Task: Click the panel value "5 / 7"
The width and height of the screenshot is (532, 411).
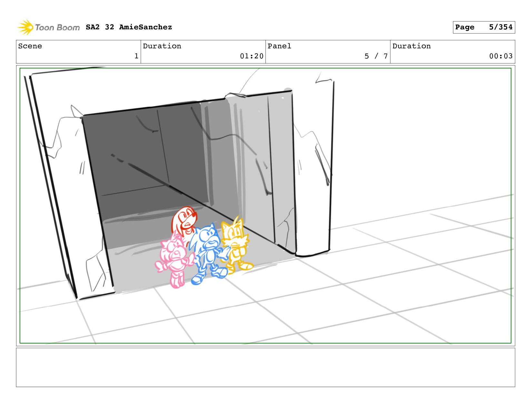Action: [x=376, y=56]
